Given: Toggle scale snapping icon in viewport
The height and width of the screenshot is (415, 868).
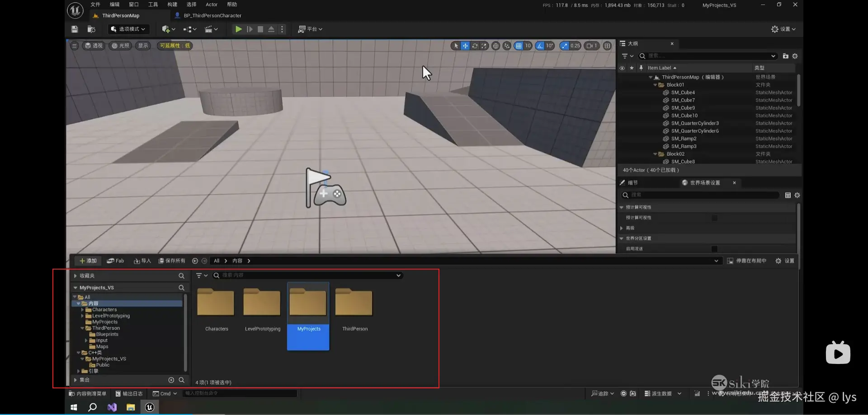Looking at the screenshot, I should pos(564,46).
